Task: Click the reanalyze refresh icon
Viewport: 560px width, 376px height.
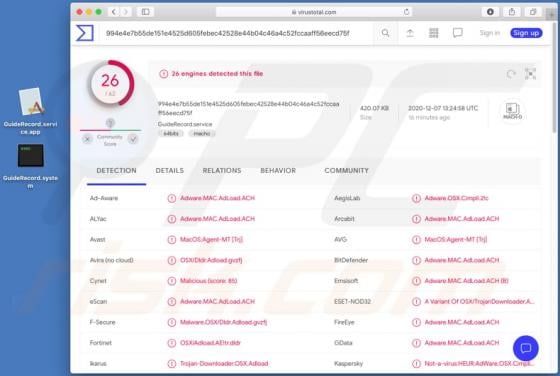Action: tap(511, 74)
